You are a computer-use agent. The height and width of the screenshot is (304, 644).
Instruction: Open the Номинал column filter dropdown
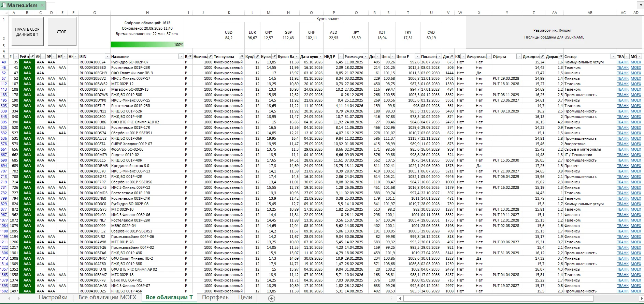pos(211,57)
